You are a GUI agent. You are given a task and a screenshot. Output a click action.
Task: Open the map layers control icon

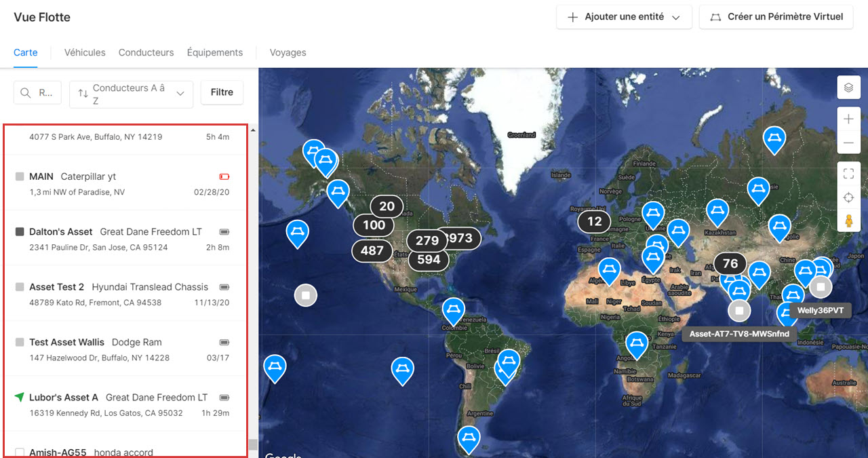[x=848, y=88]
